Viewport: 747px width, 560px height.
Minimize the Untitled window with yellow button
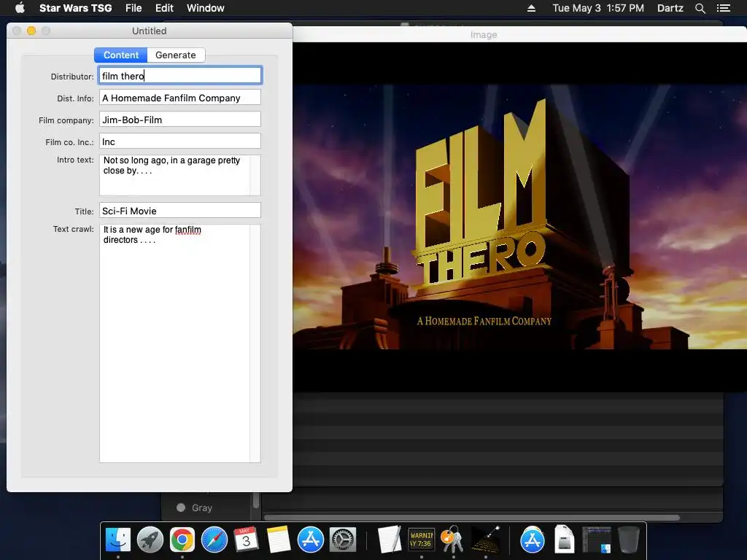31,31
